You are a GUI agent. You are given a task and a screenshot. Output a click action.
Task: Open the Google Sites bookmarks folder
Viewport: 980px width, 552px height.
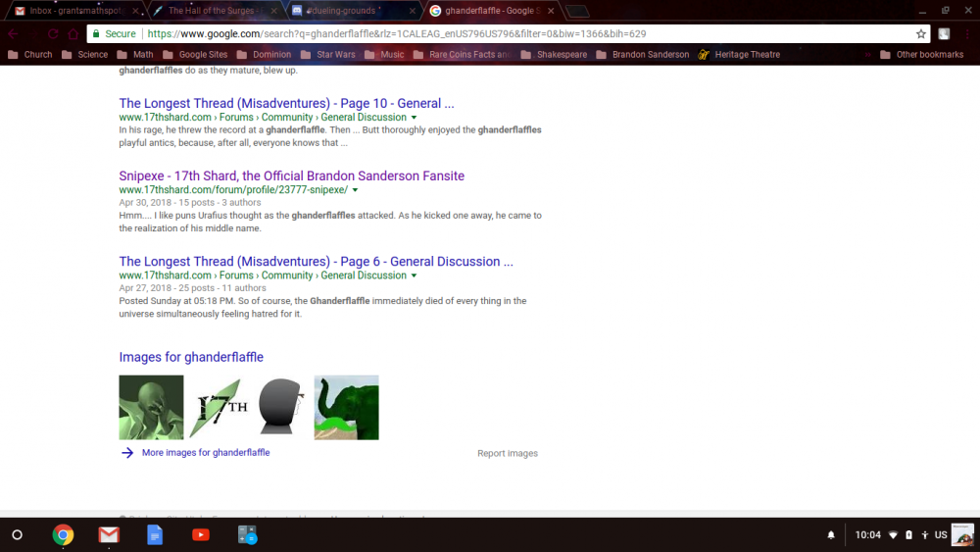point(195,54)
